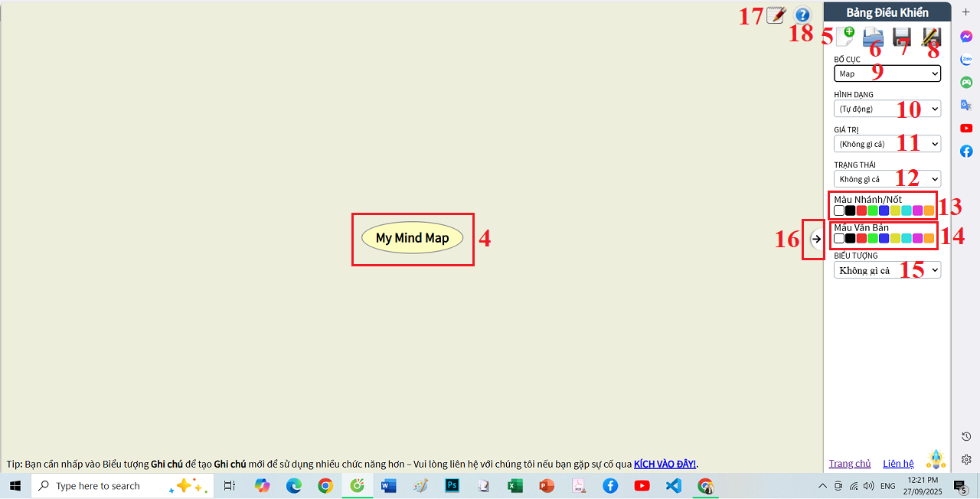Viewport: 980px width, 499px height.
Task: Open the HÌNH DẠNG shape dropdown
Action: (887, 108)
